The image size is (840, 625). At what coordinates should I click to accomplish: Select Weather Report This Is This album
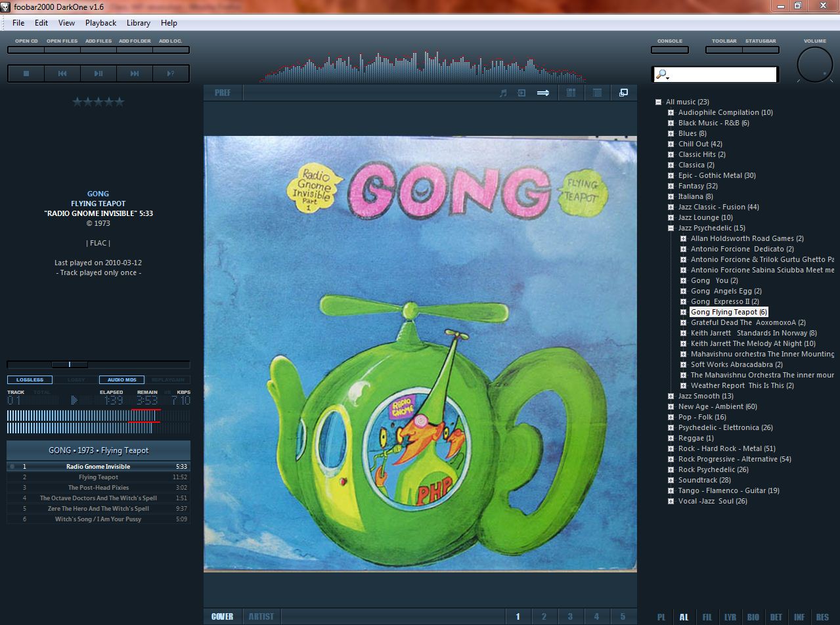742,385
